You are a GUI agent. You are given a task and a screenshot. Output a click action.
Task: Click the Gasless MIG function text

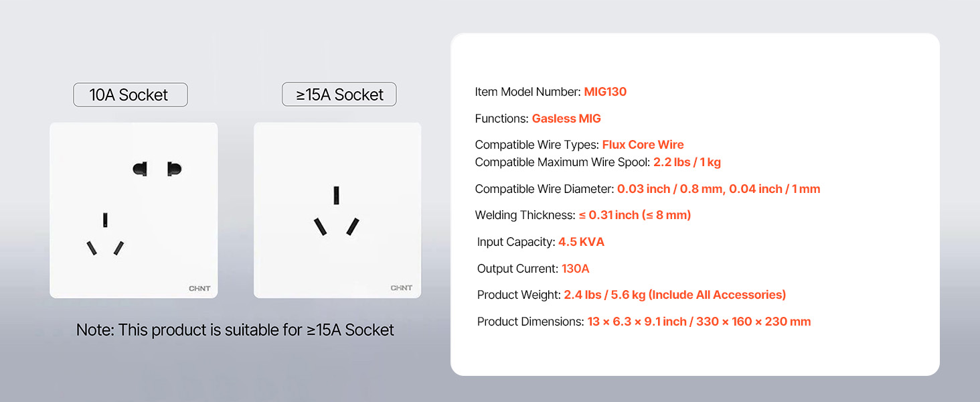[x=566, y=119]
